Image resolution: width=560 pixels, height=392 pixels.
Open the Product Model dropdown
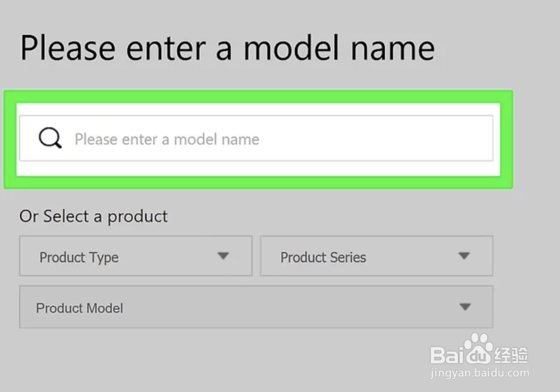coord(256,307)
